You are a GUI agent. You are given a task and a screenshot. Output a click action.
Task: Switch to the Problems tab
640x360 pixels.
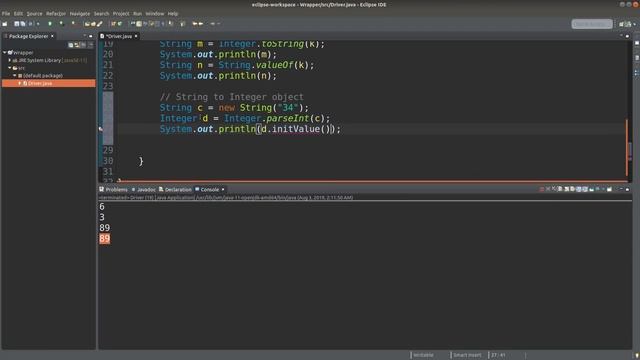[x=114, y=189]
